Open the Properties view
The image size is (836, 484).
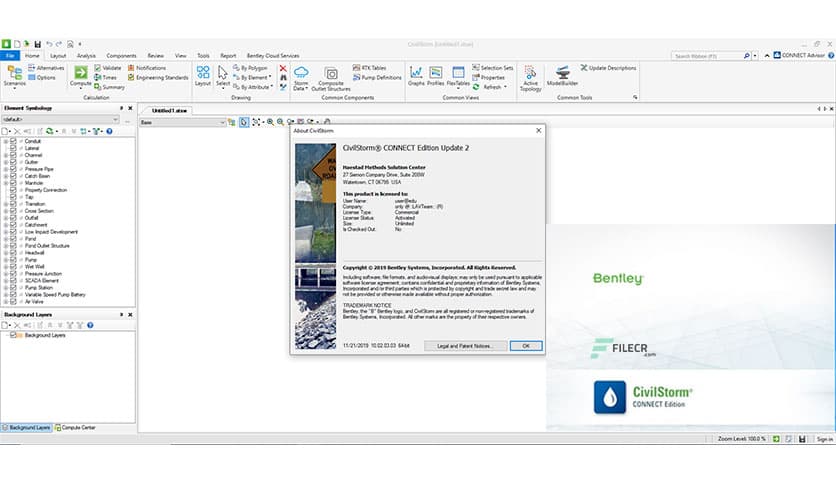coord(488,77)
